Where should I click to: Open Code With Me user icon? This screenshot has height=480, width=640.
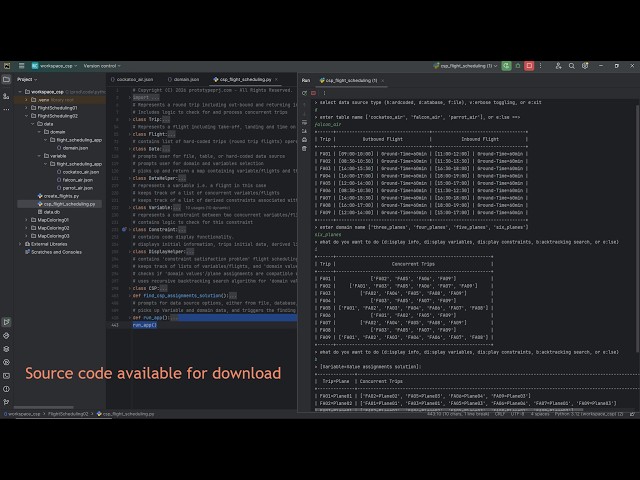point(558,66)
